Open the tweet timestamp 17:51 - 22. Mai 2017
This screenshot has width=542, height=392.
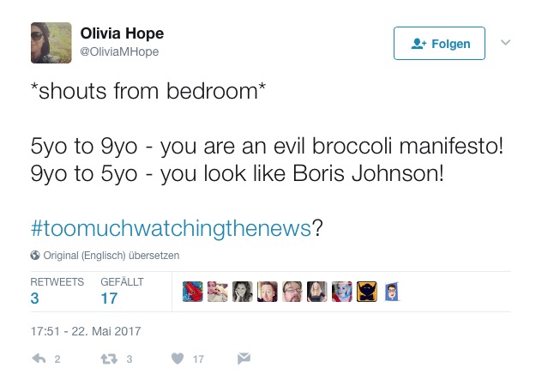(86, 330)
